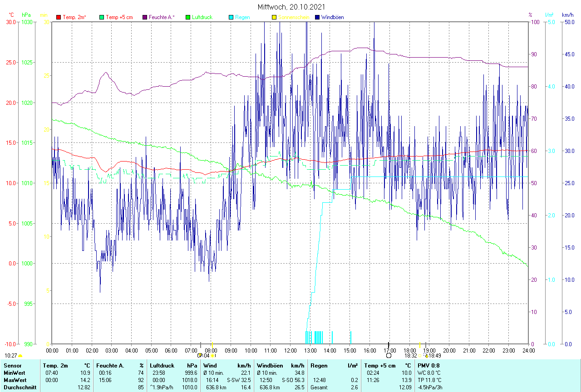
Task: Click the purple Feuchte A. legend swatch
Action: 145,17
